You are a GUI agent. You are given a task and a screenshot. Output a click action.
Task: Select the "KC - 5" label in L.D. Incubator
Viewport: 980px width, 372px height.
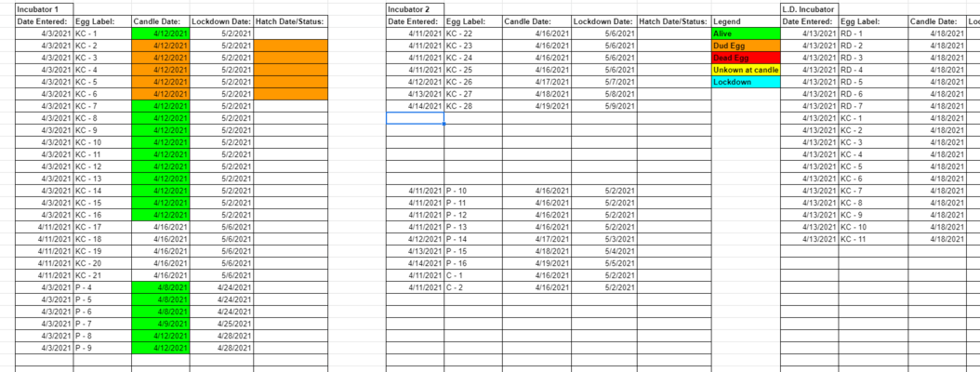[x=874, y=166]
